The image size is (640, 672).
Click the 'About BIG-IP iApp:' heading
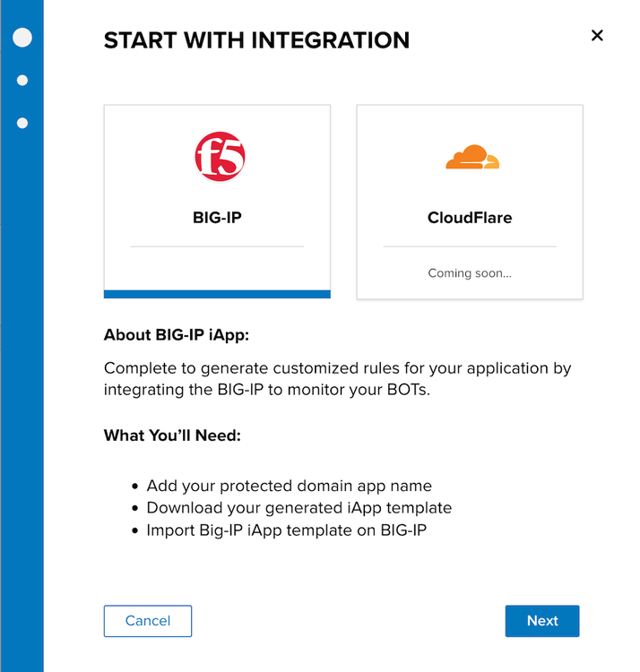pos(182,335)
